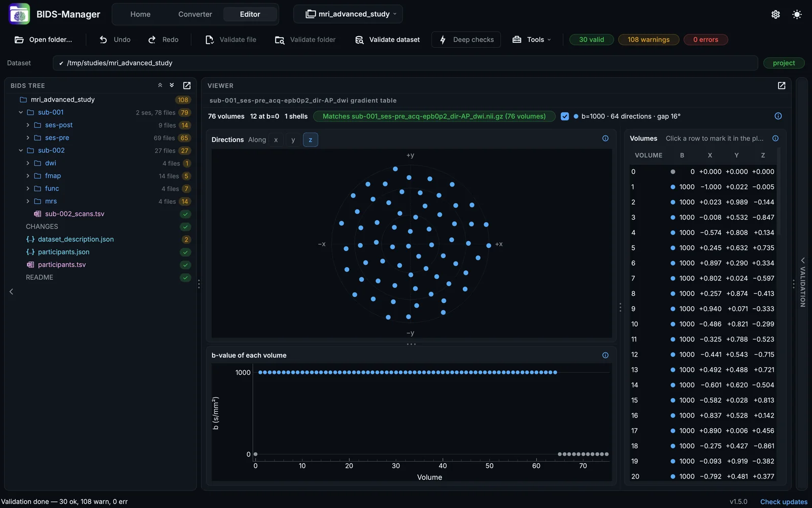
Task: Open dataset_description.json in tree
Action: pos(76,239)
